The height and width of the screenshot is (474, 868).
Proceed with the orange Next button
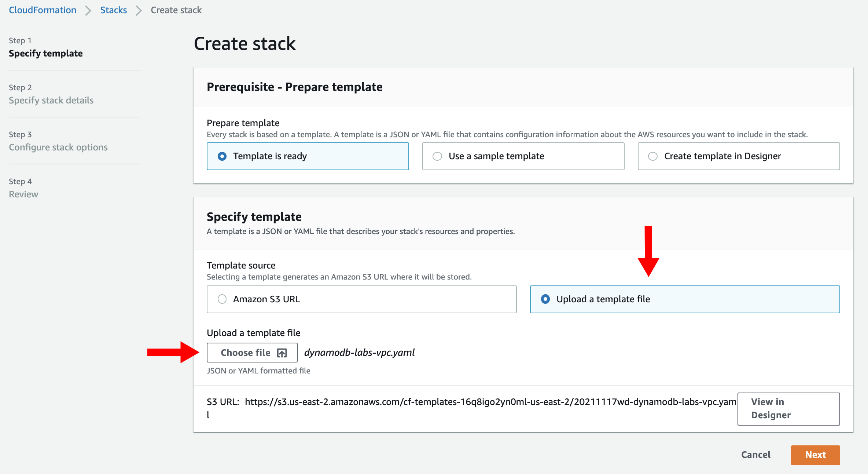click(x=815, y=455)
